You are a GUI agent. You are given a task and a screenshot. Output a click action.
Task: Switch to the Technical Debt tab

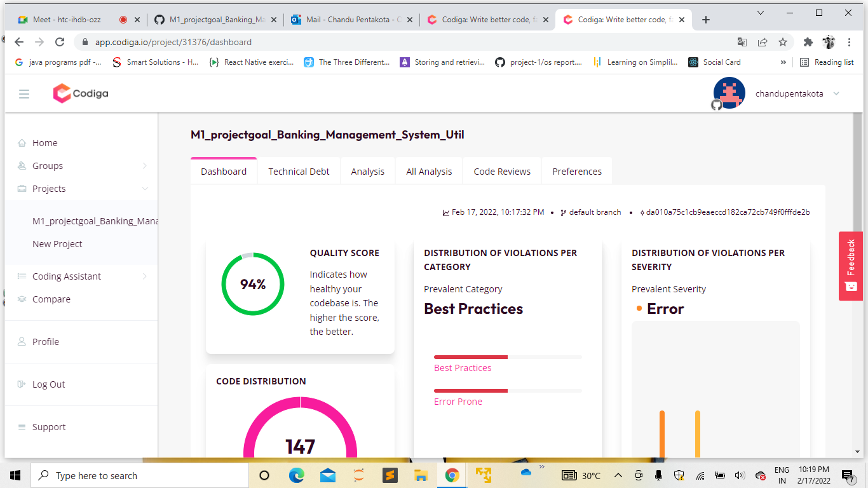[x=299, y=172]
